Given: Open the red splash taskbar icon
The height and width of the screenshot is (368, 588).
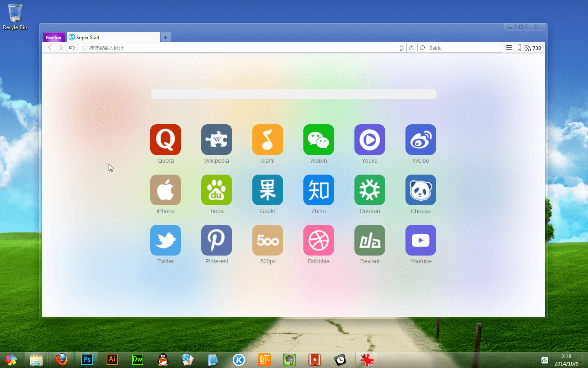Looking at the screenshot, I should (x=367, y=360).
